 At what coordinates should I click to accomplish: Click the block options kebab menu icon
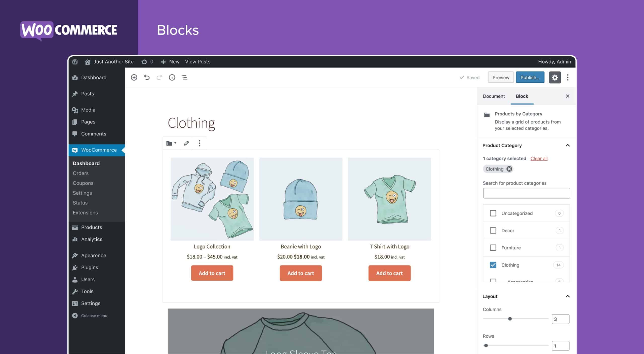point(199,143)
